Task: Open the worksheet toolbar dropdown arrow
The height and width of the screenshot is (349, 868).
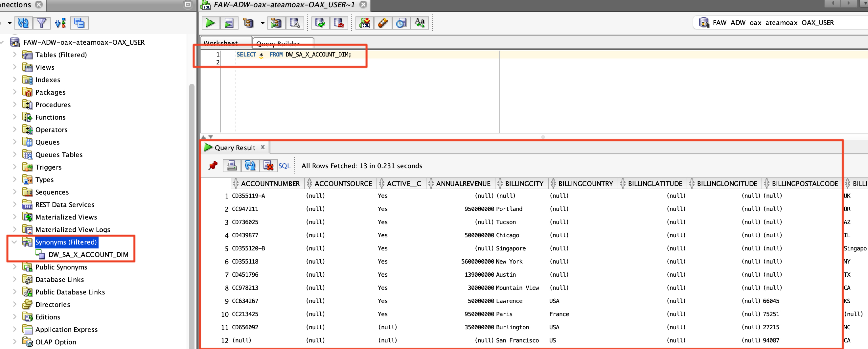Action: click(262, 23)
